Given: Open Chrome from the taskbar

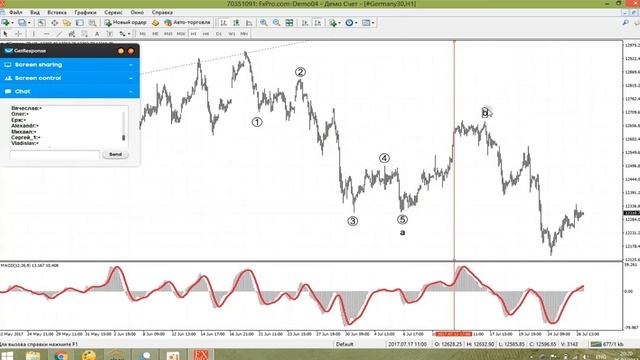Looking at the screenshot, I should (61, 356).
